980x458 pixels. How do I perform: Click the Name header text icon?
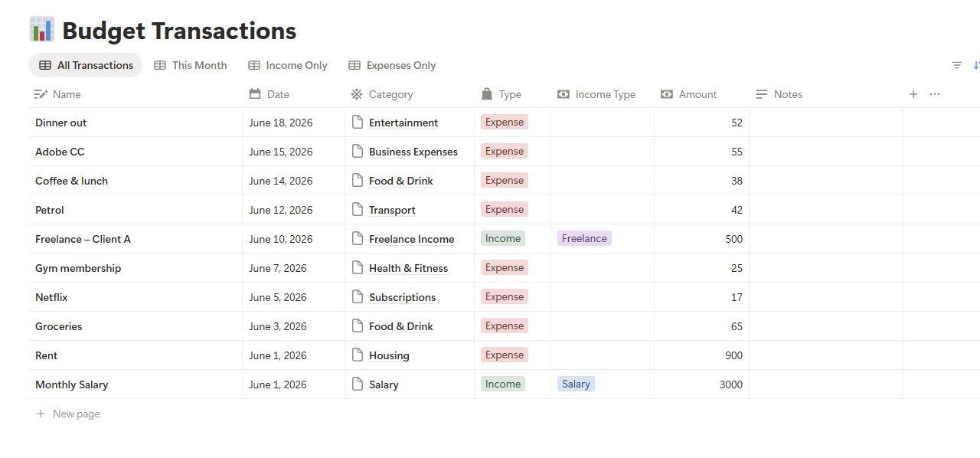41,94
